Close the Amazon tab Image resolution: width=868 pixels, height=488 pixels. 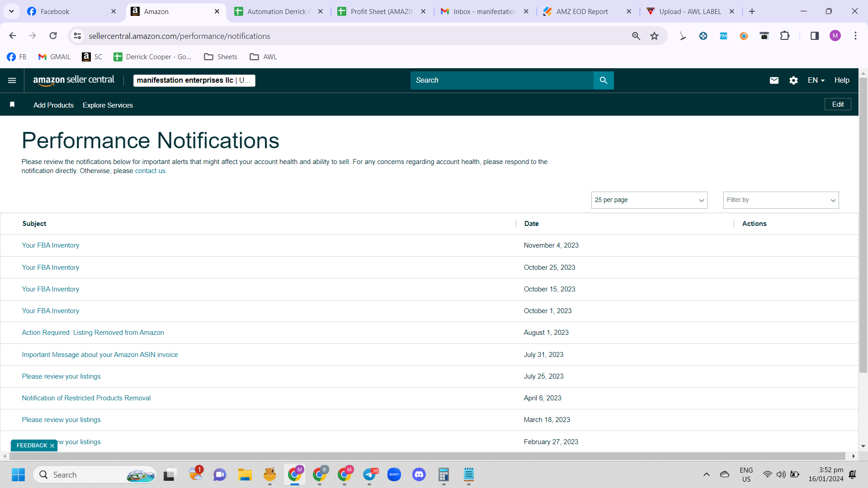click(x=217, y=11)
